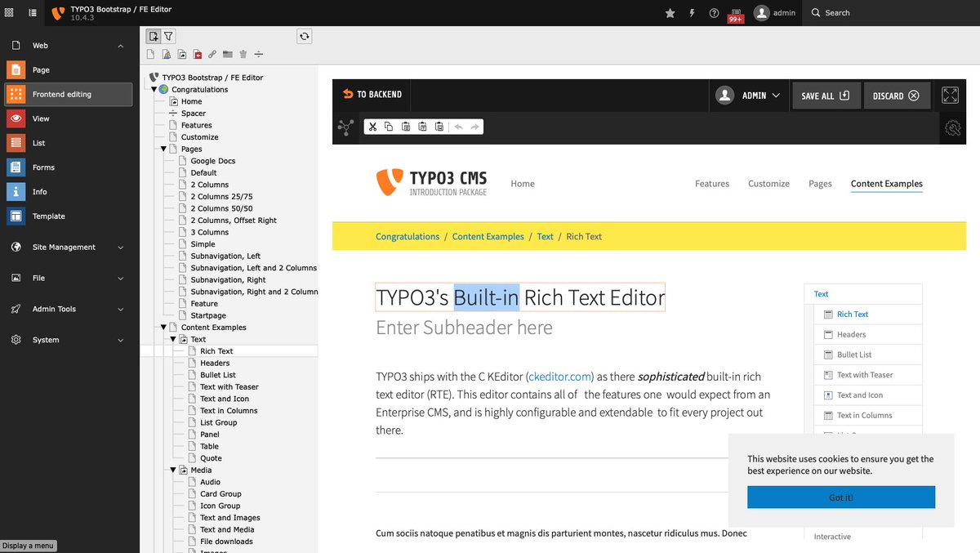Open the application grid icon in the top-left corner

[x=9, y=13]
